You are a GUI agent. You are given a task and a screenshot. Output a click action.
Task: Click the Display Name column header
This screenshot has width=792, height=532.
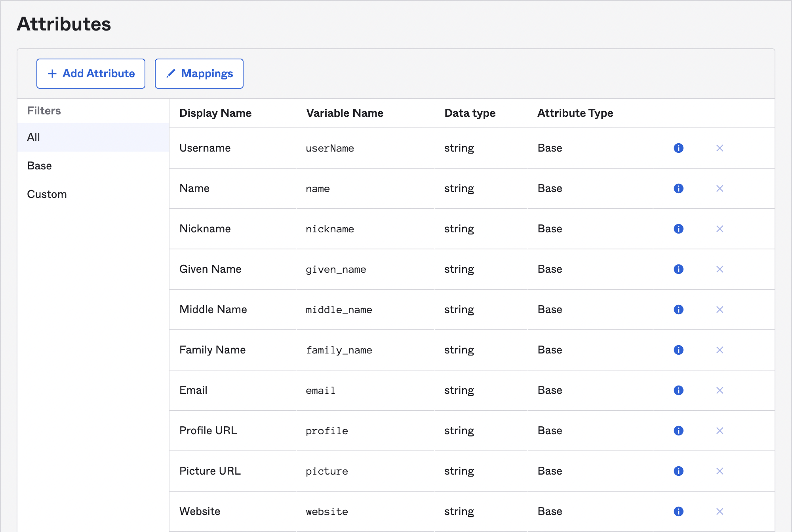(x=215, y=113)
